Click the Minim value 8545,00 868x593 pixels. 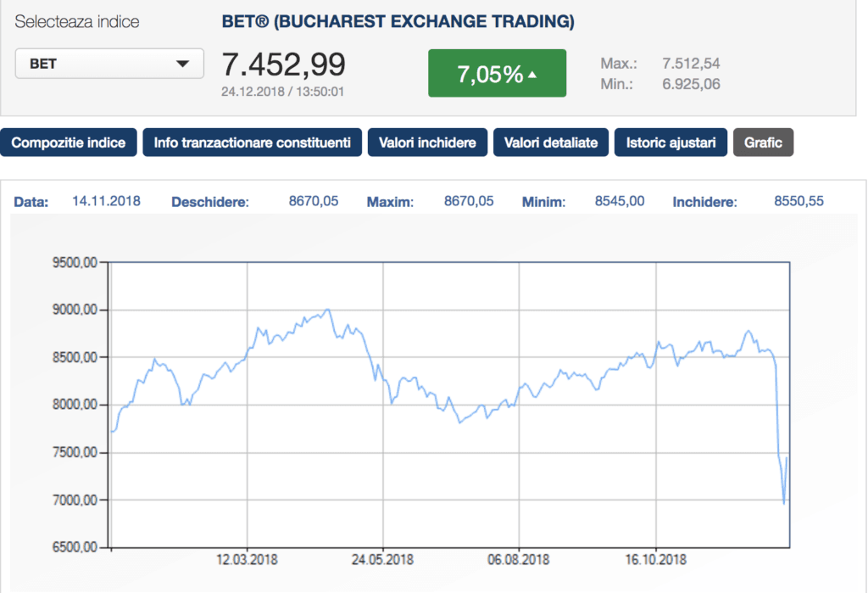(x=620, y=200)
